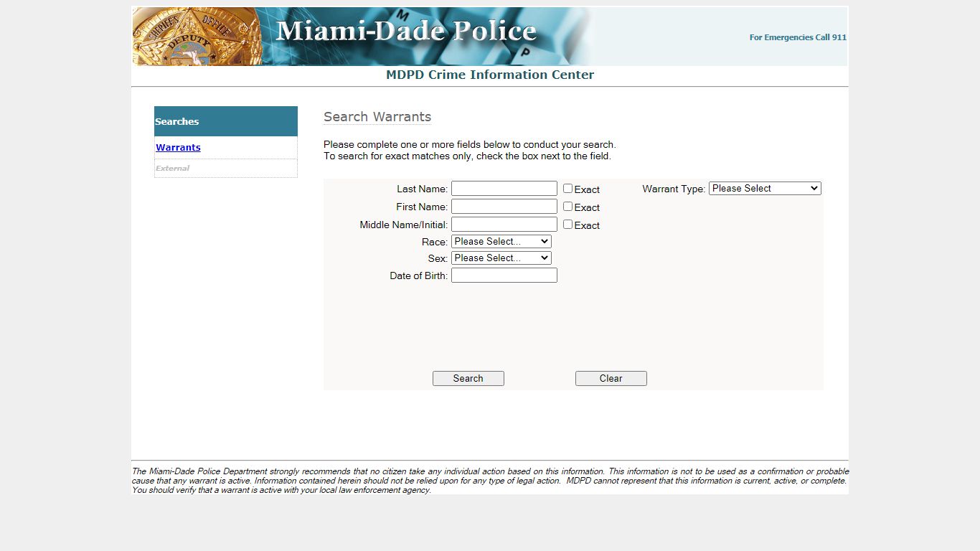Focus the Date of Birth field
980x551 pixels.
pyautogui.click(x=504, y=275)
